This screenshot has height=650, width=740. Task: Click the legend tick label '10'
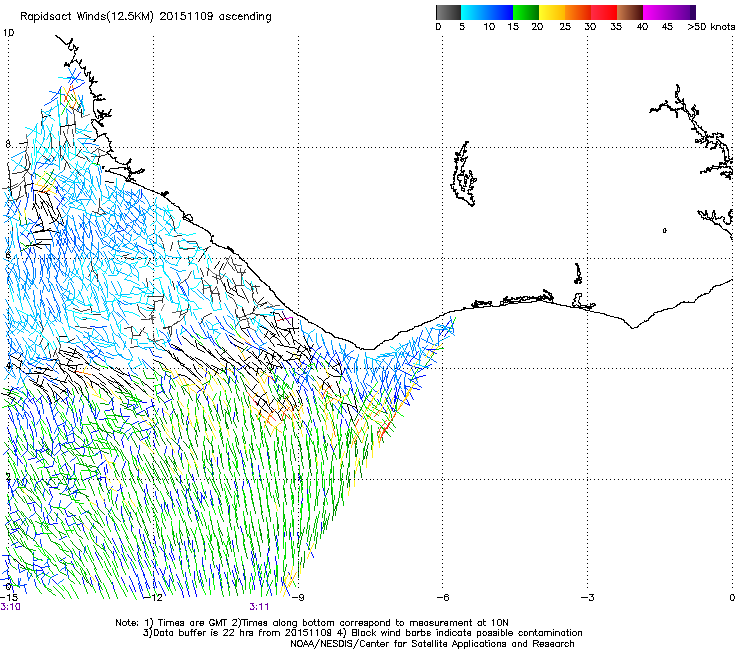489,27
